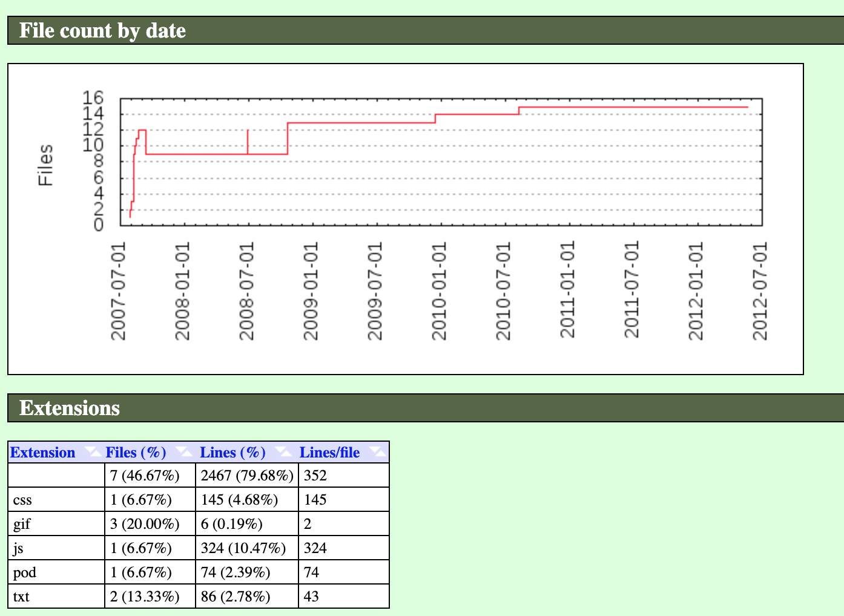Click the pod extension cell

(25, 572)
